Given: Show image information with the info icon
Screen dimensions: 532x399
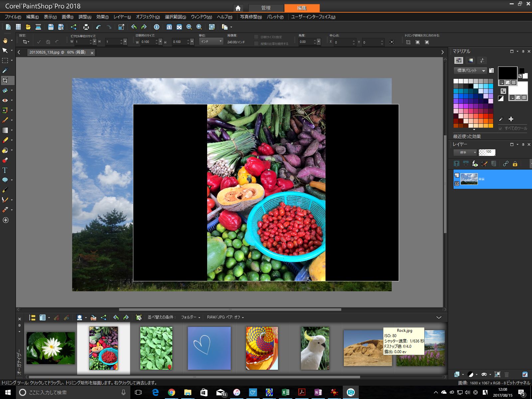Looking at the screenshot, I should pyautogui.click(x=157, y=27).
